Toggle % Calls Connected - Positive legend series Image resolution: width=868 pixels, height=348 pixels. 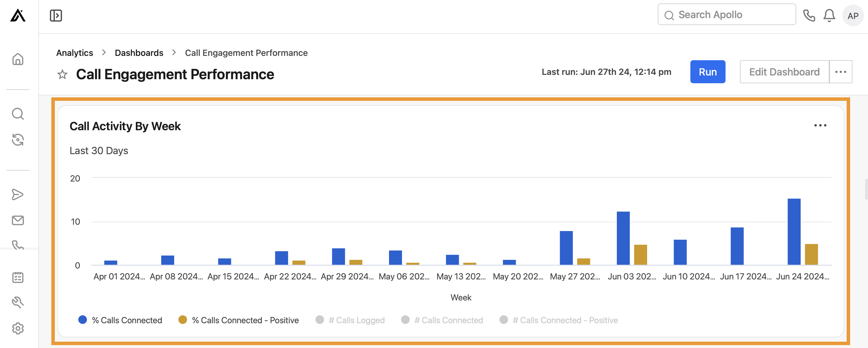coord(238,320)
